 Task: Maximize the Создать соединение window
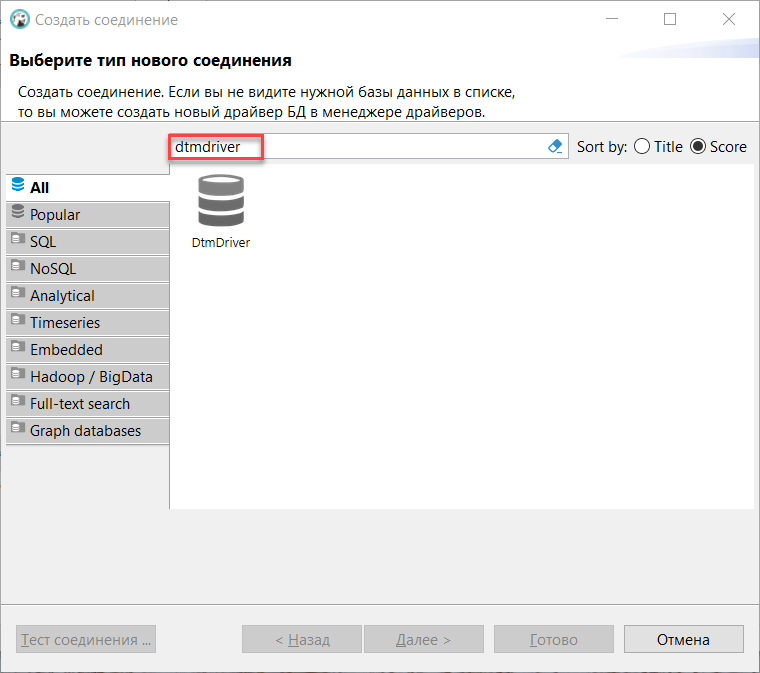point(670,20)
